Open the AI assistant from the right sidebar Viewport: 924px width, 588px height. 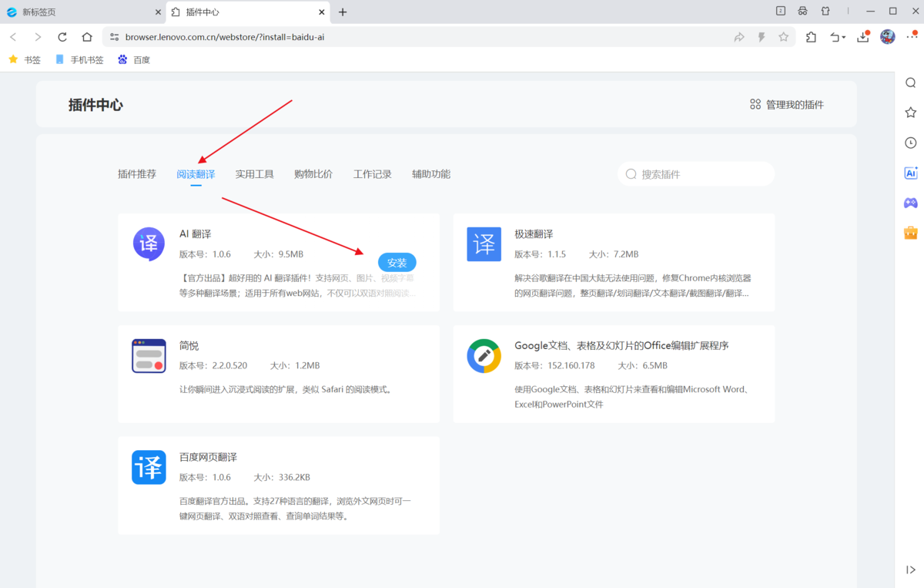coord(910,173)
